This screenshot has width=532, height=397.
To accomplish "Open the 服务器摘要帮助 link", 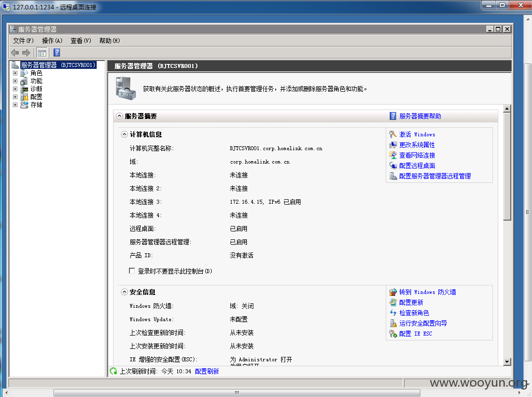I will click(420, 116).
